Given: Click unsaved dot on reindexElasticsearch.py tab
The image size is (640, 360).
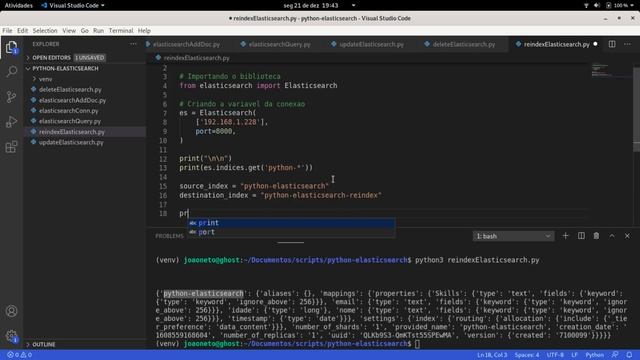Looking at the screenshot, I should [x=596, y=44].
